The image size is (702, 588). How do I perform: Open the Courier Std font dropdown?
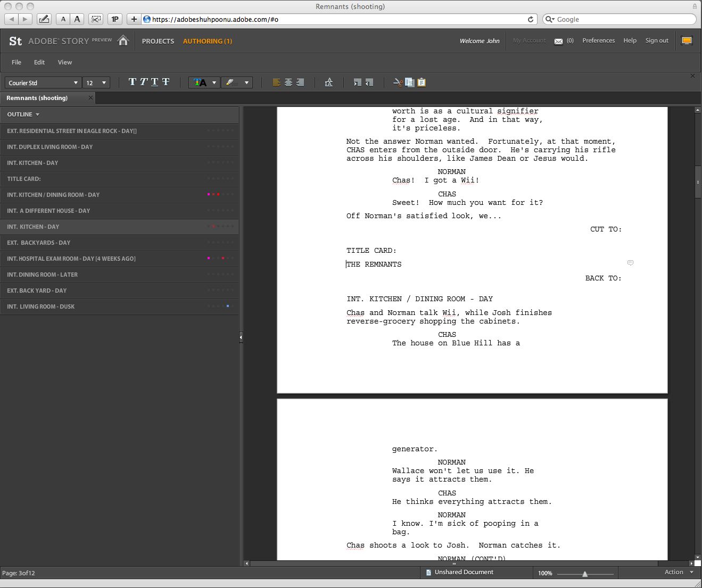tap(43, 83)
